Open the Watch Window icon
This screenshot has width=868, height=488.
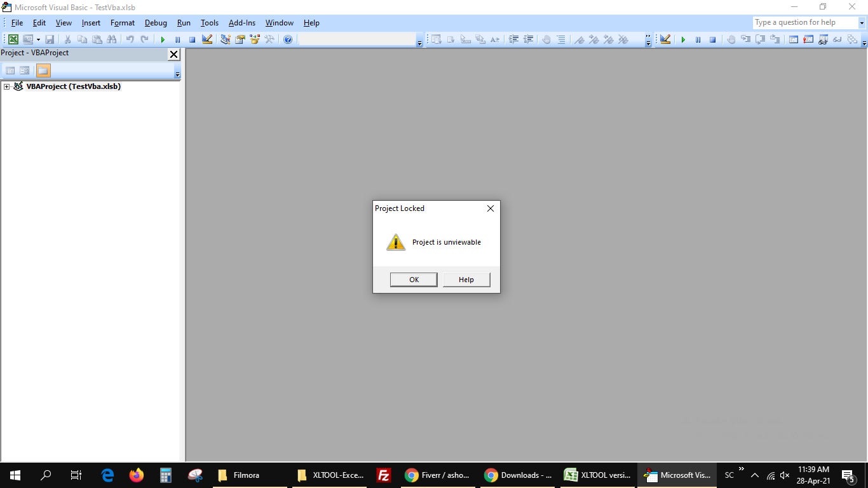pos(823,39)
